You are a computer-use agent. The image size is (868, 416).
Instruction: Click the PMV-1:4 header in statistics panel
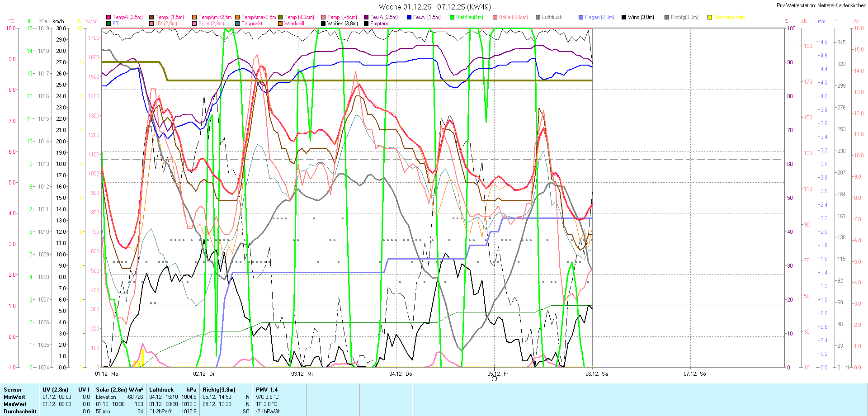(x=267, y=390)
